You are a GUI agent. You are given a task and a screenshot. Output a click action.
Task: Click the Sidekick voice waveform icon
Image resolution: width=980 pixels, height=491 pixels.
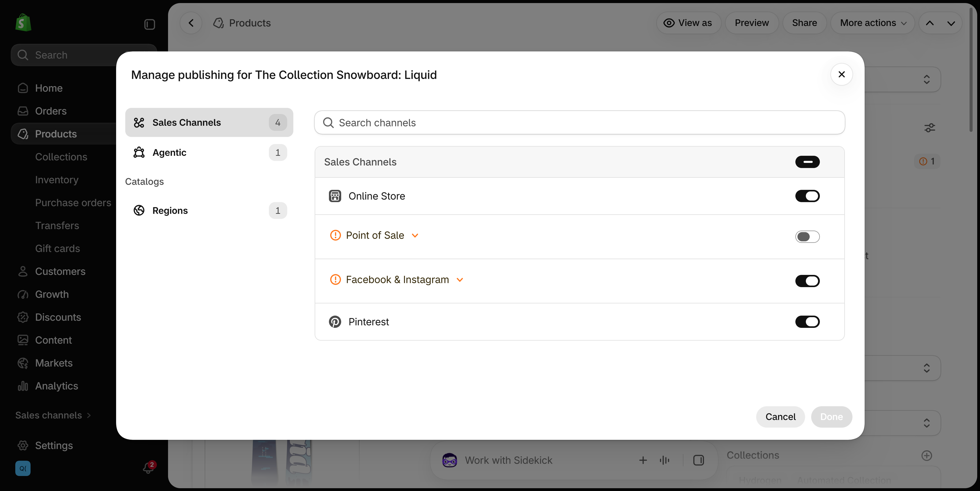(664, 460)
